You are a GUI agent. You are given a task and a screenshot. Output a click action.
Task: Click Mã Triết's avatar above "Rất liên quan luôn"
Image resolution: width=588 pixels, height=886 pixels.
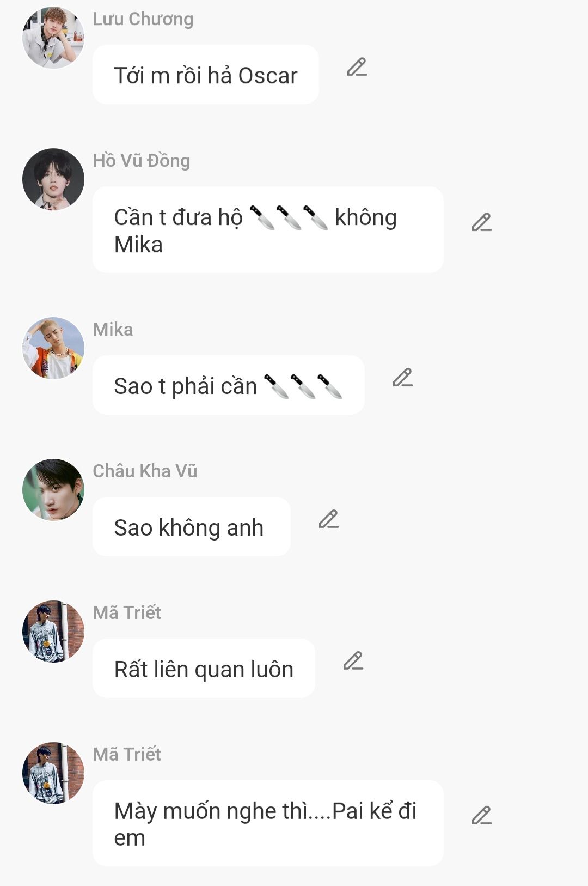coord(53,632)
